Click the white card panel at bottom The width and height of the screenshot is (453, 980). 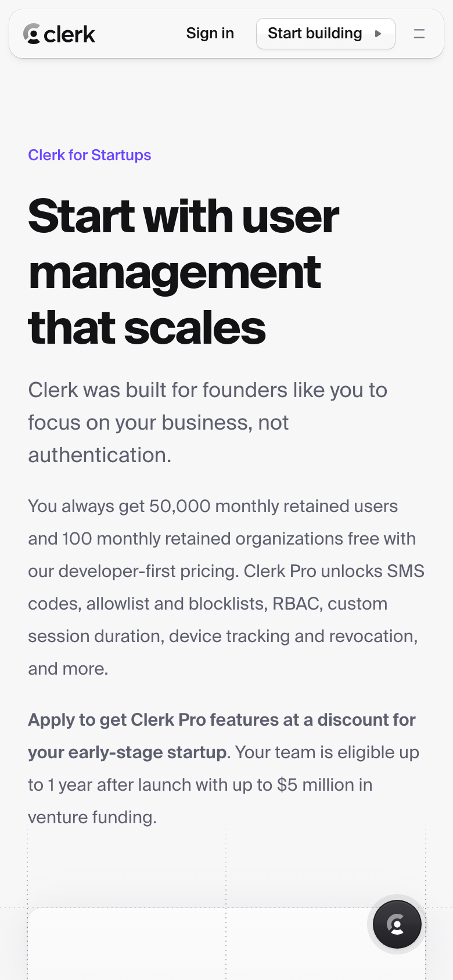coord(227,944)
